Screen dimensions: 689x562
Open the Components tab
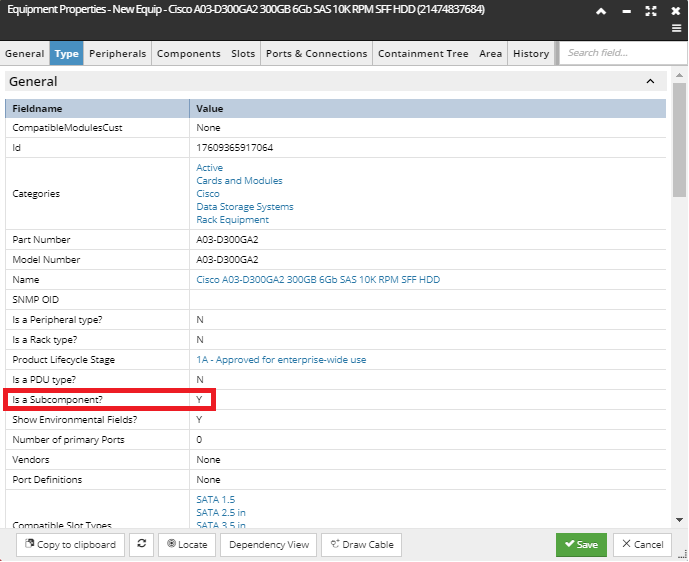(x=189, y=53)
